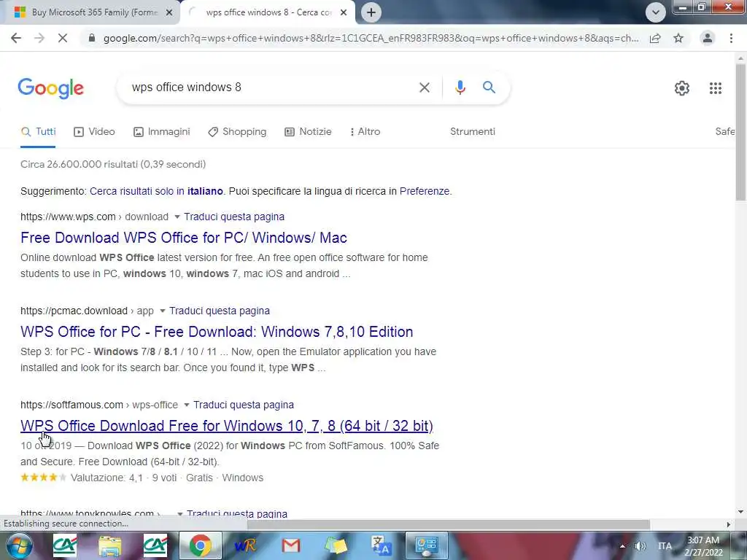Open the clock showing 3:07 AM

pyautogui.click(x=704, y=546)
